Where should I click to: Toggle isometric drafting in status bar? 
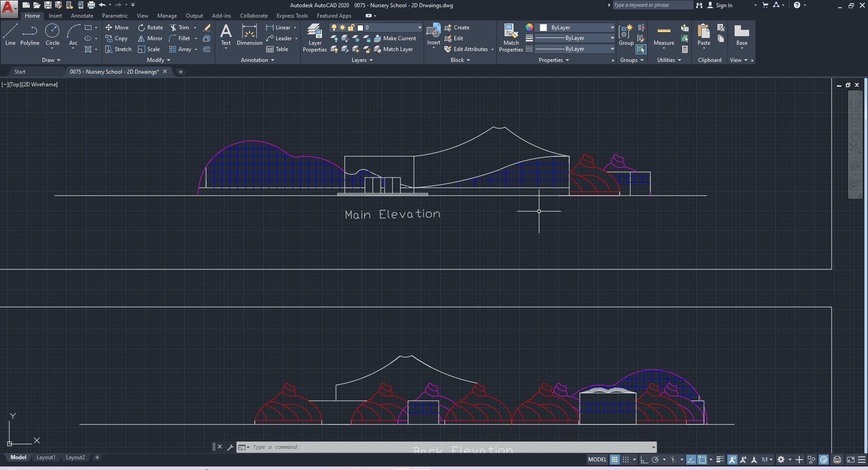(673, 460)
